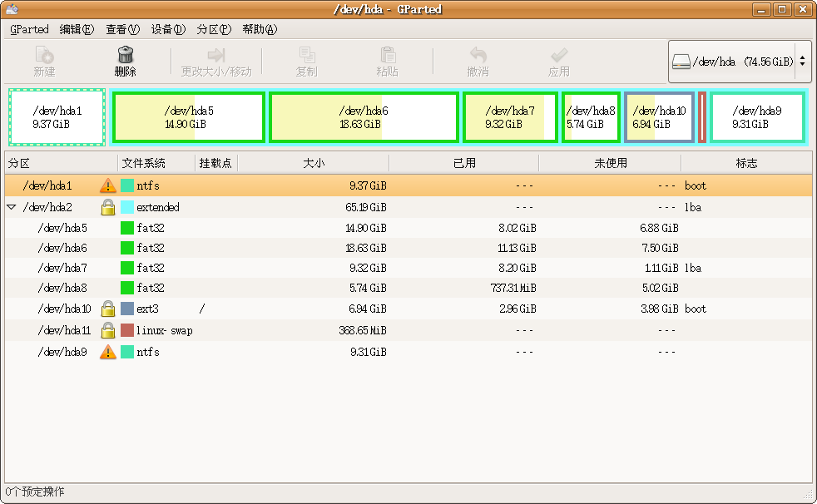Screen dimensions: 817x504
Task: Select /dev/hda7 block in disk map
Action: 510,117
